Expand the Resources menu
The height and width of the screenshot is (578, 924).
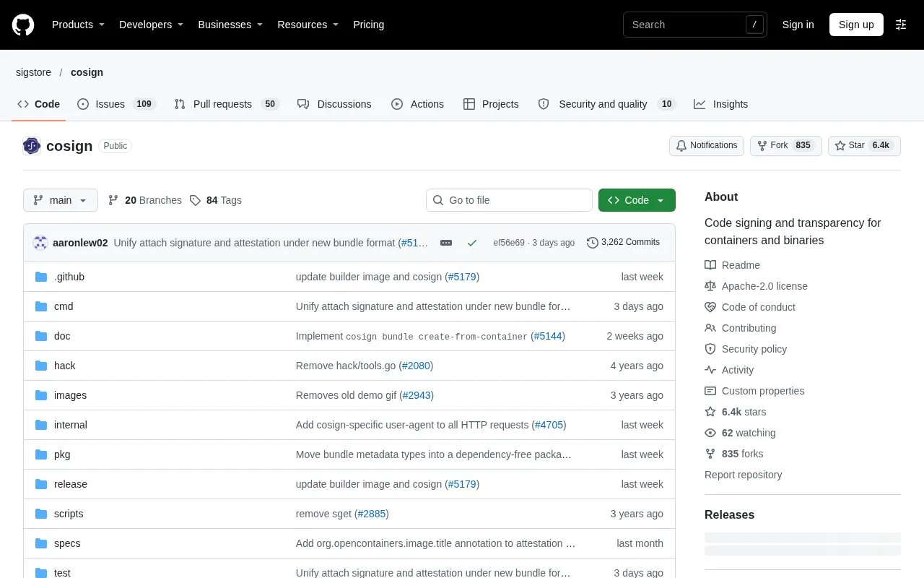pos(308,25)
